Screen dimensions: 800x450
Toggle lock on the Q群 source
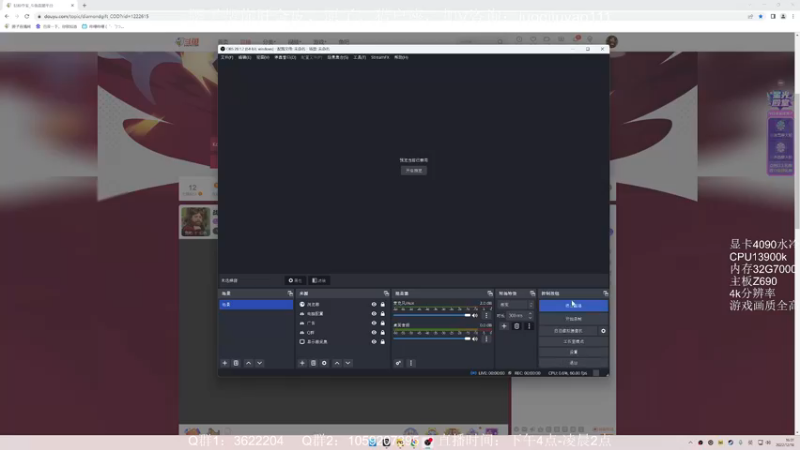[383, 333]
